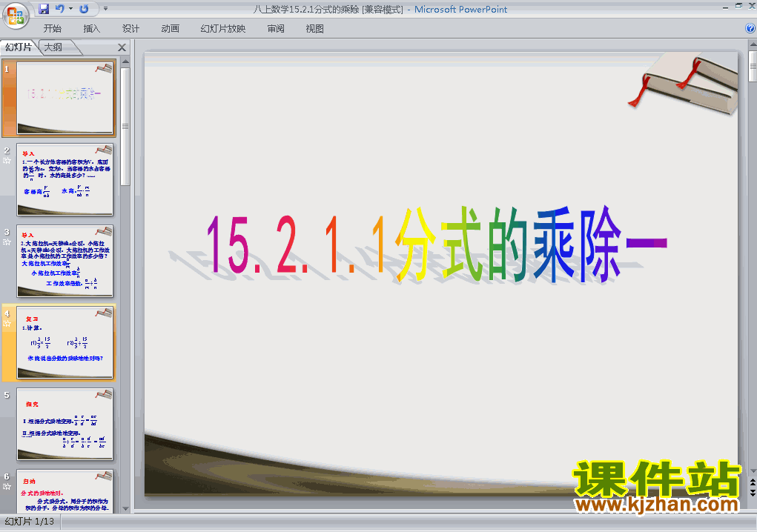Go to previous slide double-arrow button
757x532 pixels.
753,482
